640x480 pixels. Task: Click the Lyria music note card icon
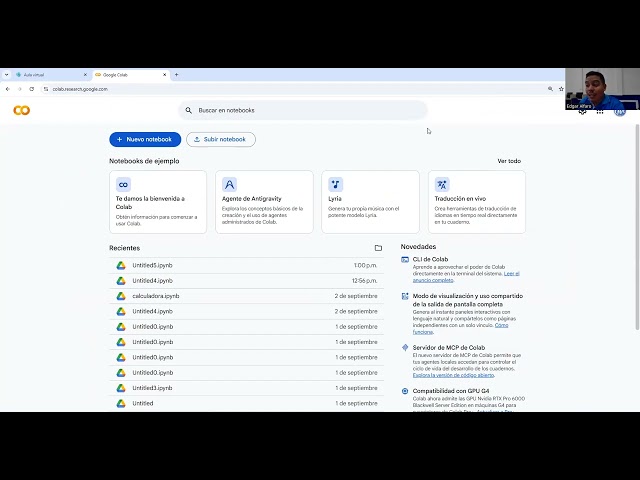pyautogui.click(x=336, y=184)
